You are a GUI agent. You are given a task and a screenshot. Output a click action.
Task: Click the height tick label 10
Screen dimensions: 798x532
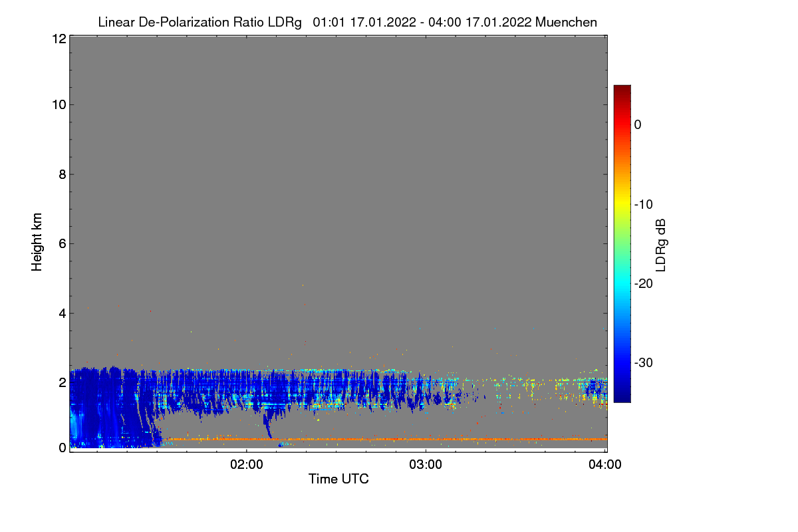coord(58,104)
